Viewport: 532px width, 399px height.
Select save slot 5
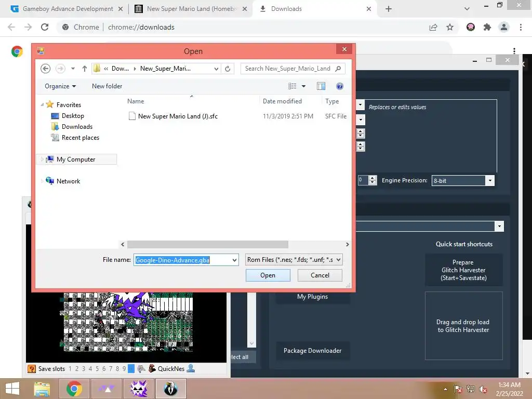tap(97, 369)
